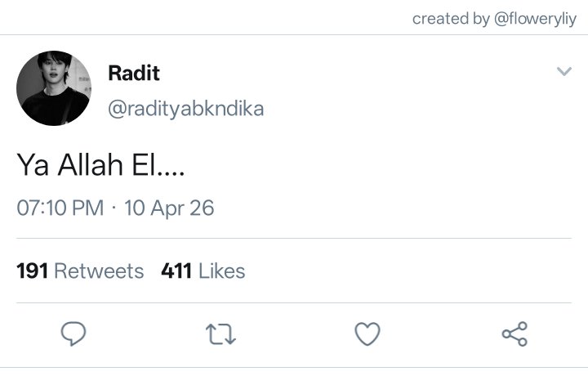Open the Radit display name profile
The image size is (588, 376).
134,73
